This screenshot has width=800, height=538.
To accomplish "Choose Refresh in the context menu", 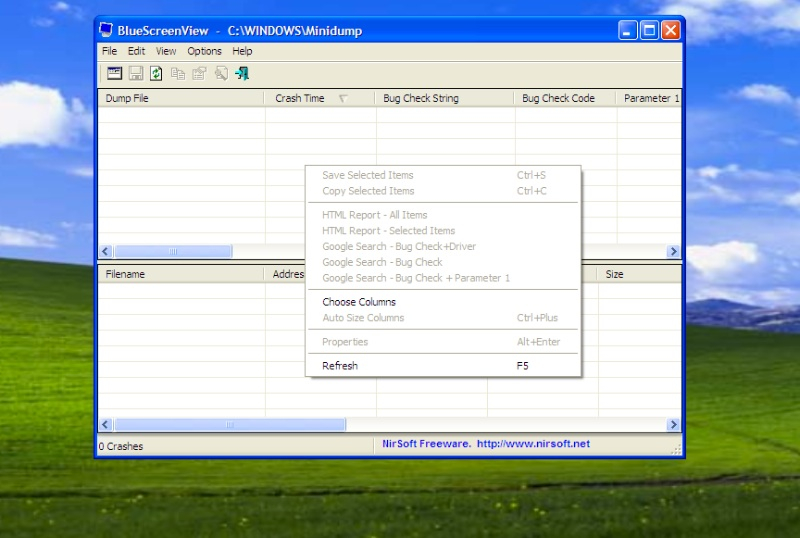I will click(x=340, y=366).
